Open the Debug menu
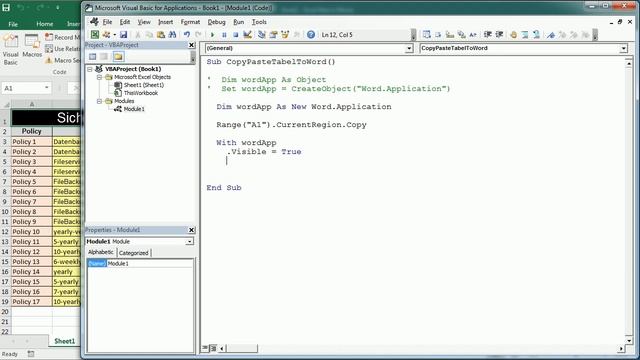 pyautogui.click(x=216, y=22)
